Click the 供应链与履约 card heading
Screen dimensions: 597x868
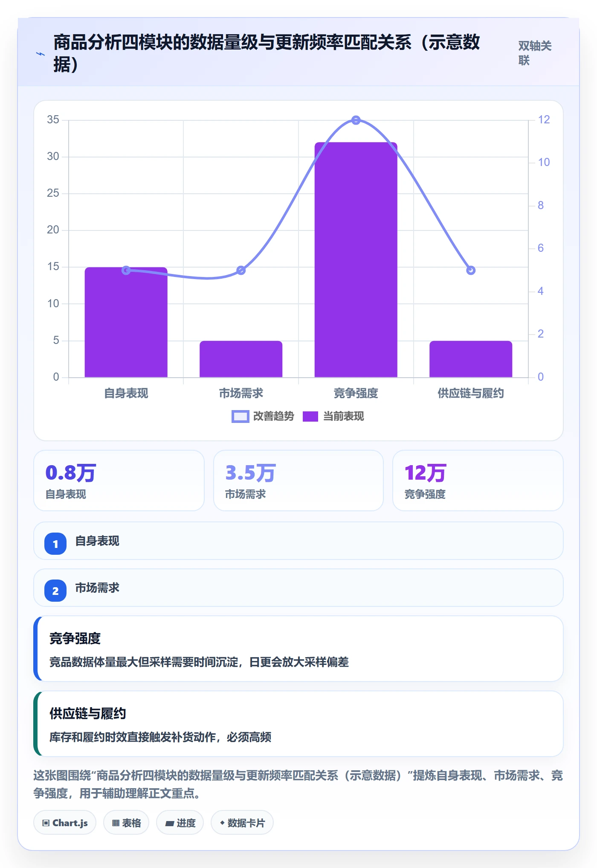pyautogui.click(x=88, y=714)
